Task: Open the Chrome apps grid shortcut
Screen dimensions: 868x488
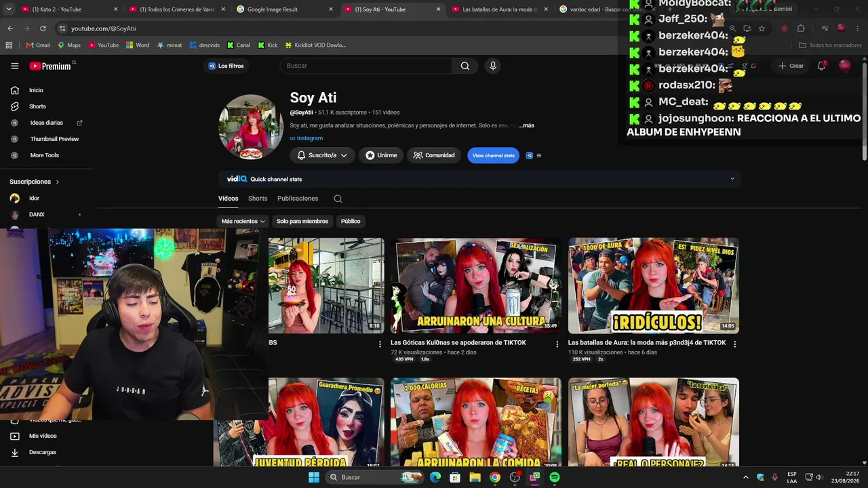Action: [9, 45]
